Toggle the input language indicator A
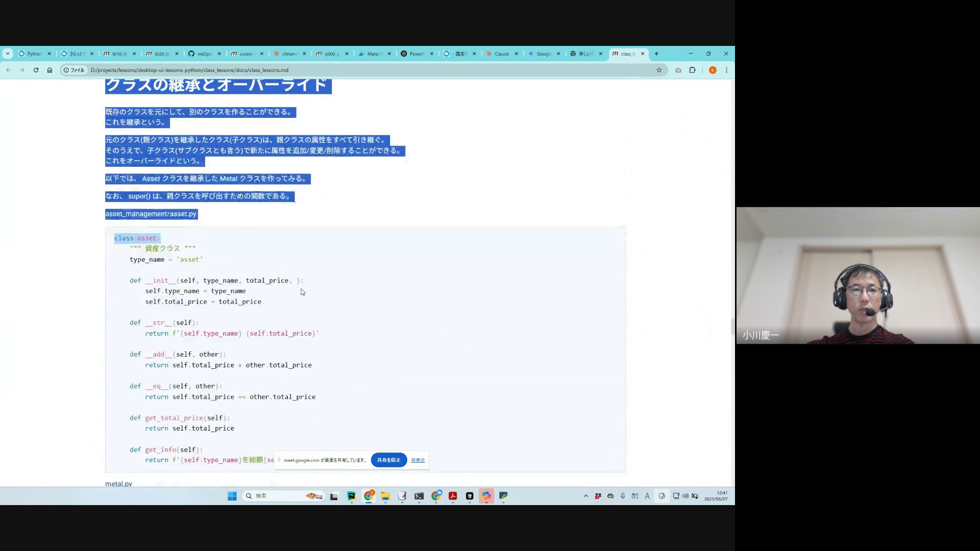The image size is (980, 551). pos(647,496)
